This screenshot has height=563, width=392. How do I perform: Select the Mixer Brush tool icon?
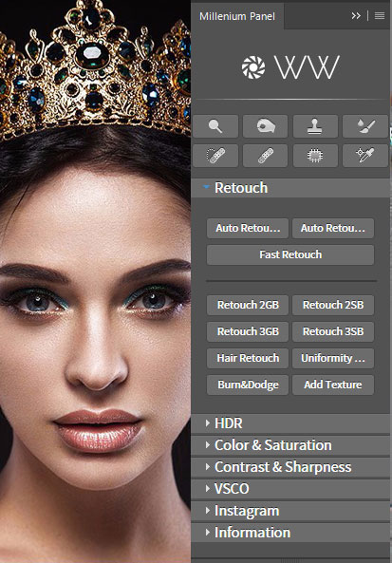point(365,126)
